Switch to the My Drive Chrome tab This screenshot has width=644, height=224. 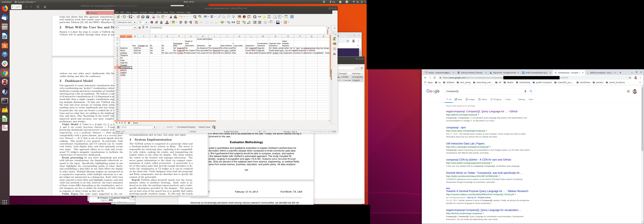[x=504, y=73]
